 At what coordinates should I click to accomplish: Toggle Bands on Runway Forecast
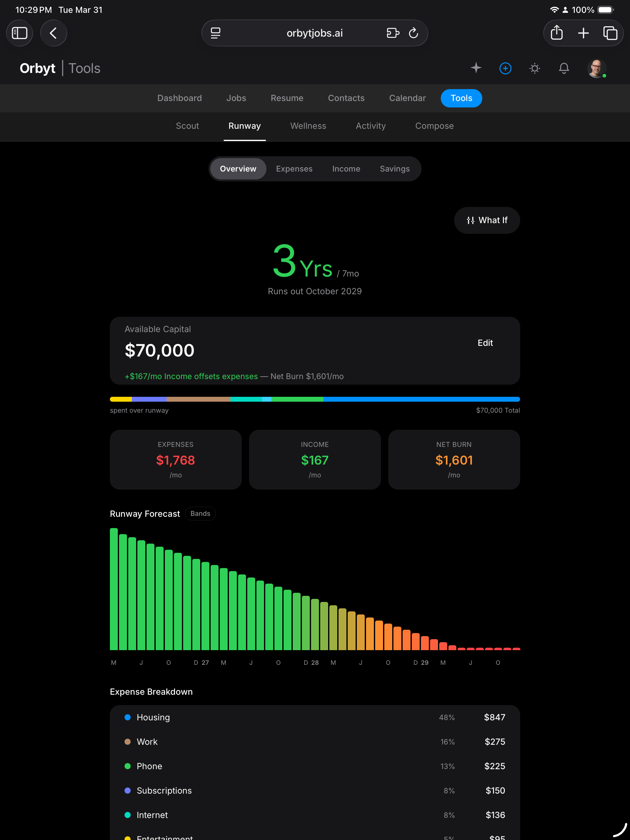tap(200, 513)
